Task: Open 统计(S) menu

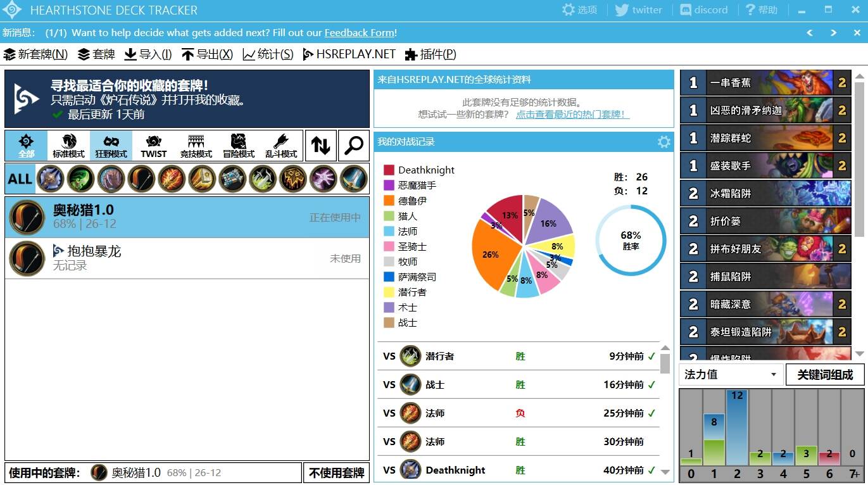Action: [268, 54]
